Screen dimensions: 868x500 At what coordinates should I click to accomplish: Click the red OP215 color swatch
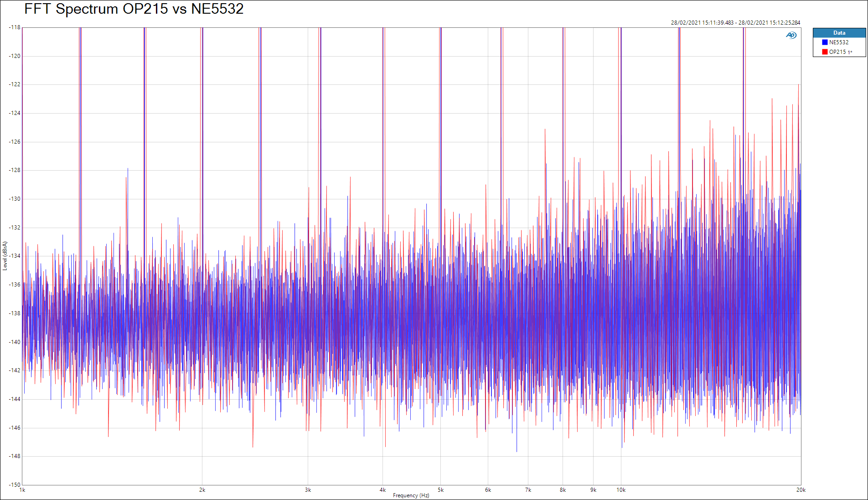825,52
